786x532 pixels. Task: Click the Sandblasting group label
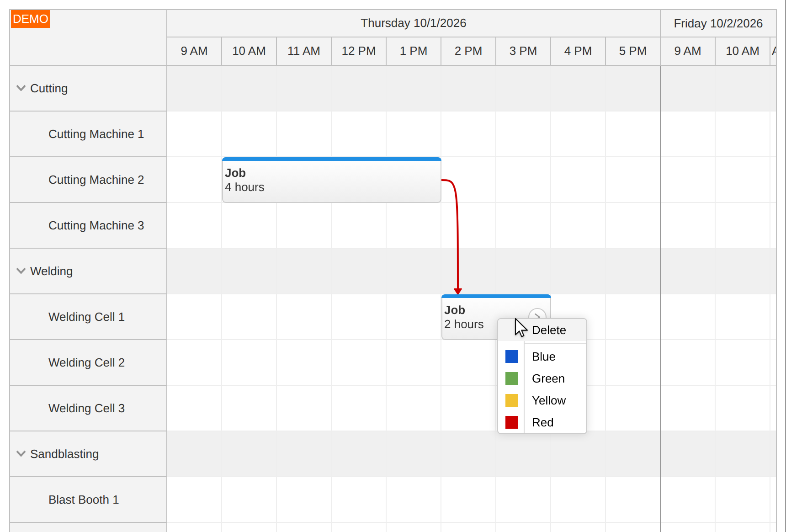pos(64,454)
